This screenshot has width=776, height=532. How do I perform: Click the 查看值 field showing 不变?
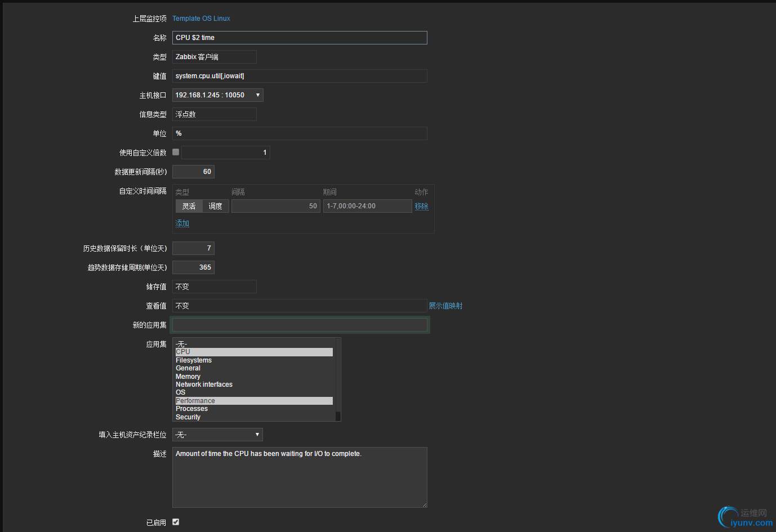click(300, 306)
